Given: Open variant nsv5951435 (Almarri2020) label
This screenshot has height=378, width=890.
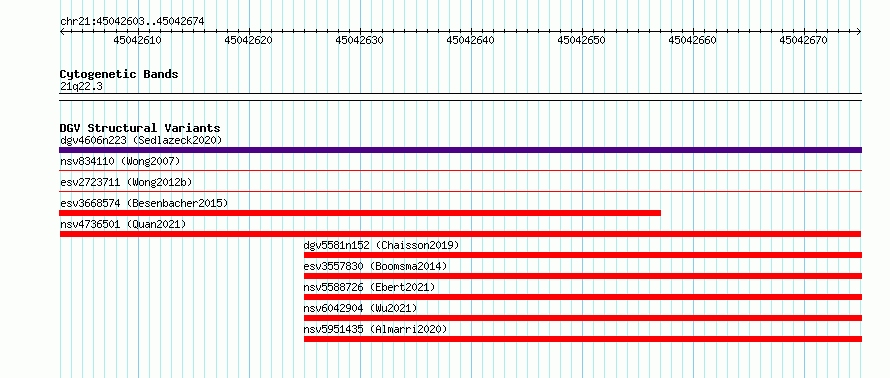Looking at the screenshot, I should point(375,329).
